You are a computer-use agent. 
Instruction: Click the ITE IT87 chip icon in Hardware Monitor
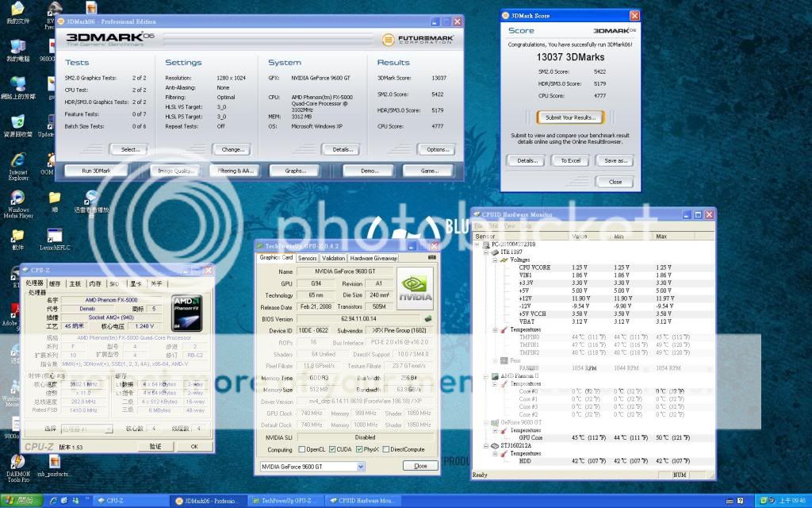pos(495,252)
